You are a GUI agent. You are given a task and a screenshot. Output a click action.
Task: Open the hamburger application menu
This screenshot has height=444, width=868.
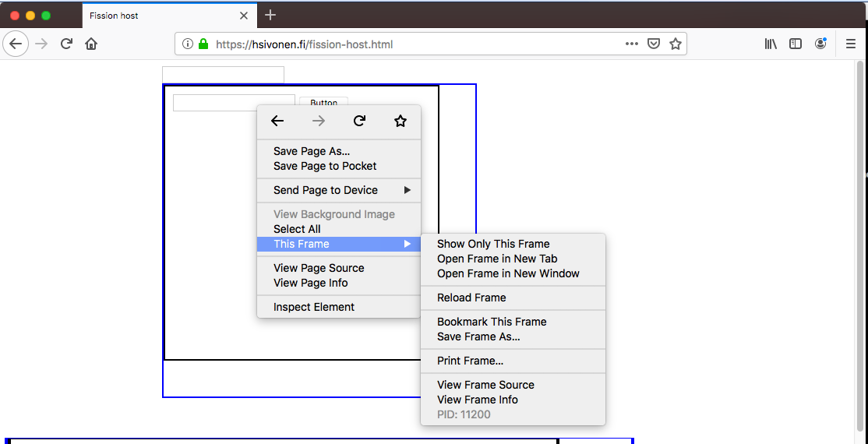pos(851,44)
